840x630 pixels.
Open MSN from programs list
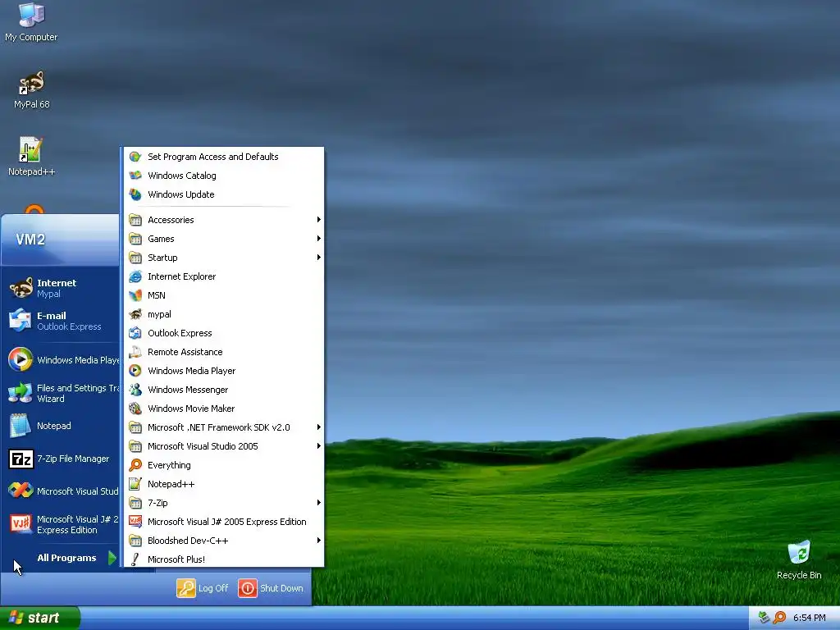click(x=224, y=295)
